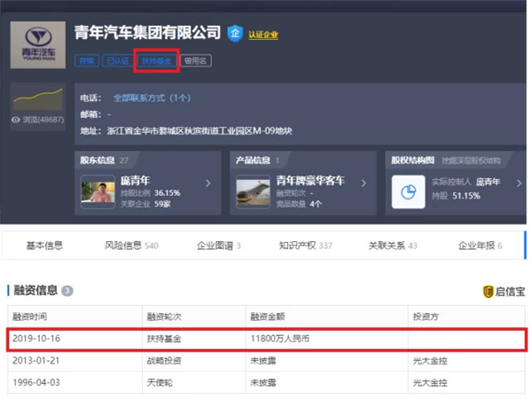
Task: Click the 已认证 tag
Action: pos(118,61)
